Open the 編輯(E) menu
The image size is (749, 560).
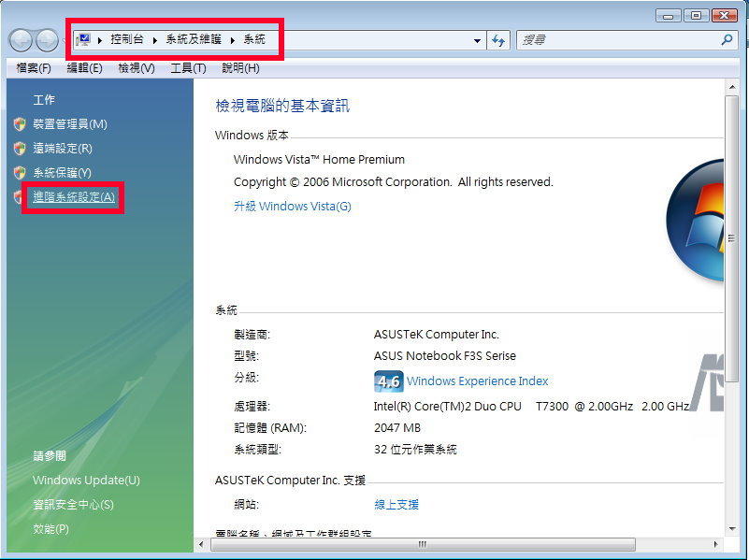84,68
